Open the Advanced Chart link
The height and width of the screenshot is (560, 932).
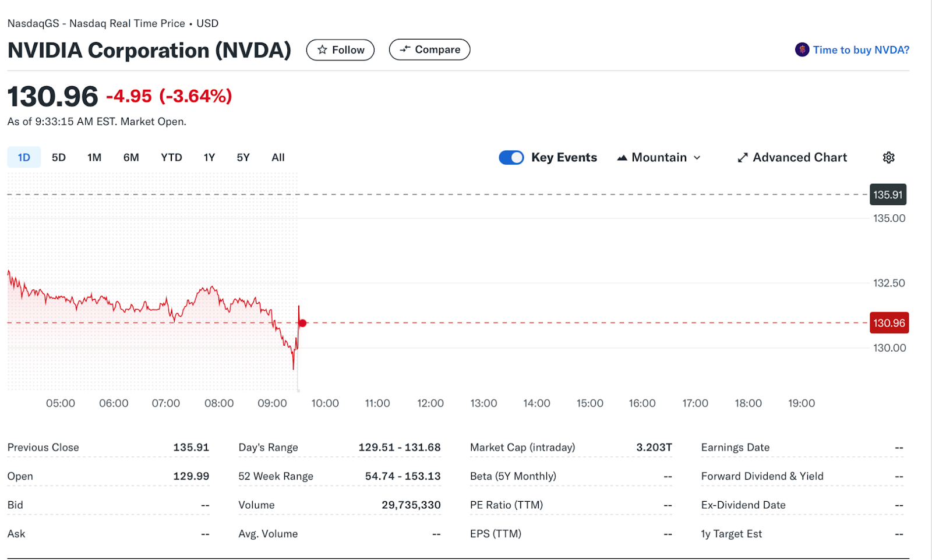(x=792, y=157)
